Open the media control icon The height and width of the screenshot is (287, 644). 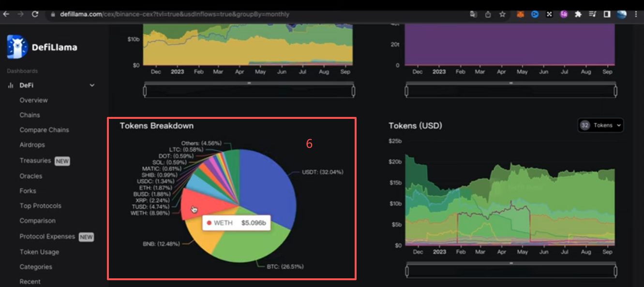point(592,14)
